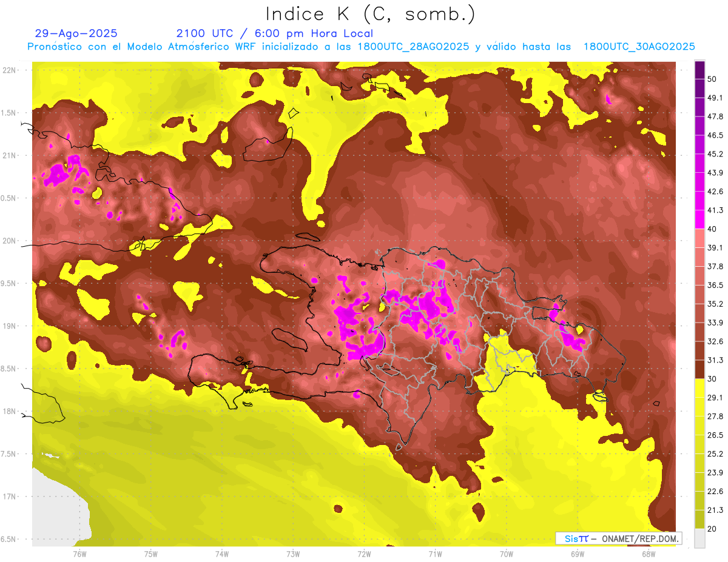The height and width of the screenshot is (562, 728).
Task: Click the '39.1' colorbar value
Action: pos(715,248)
